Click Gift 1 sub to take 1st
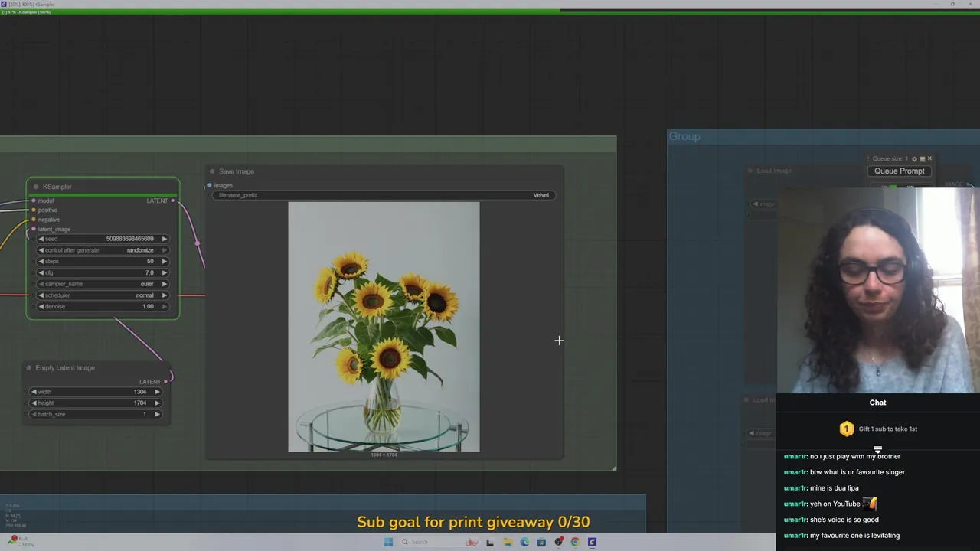Image resolution: width=980 pixels, height=551 pixels. [887, 429]
